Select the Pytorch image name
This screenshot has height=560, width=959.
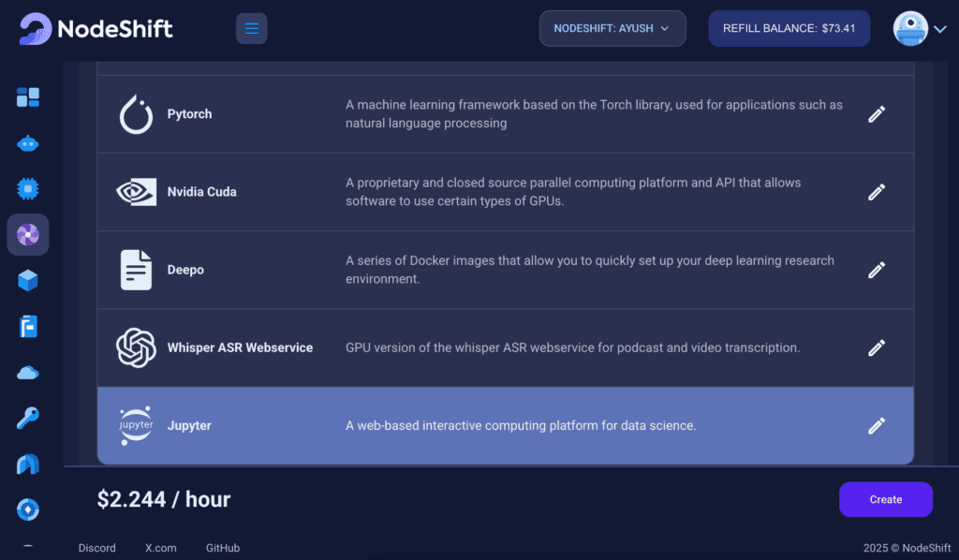coord(189,114)
